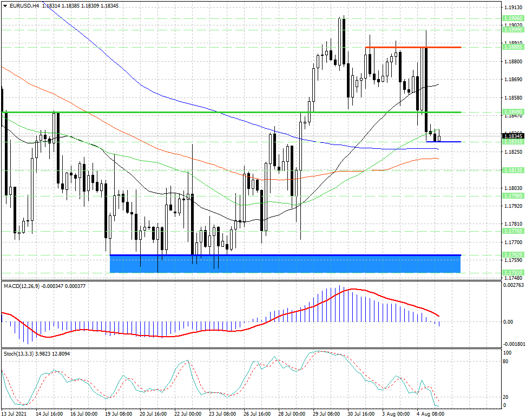Viewport: 526px width, 420px height.
Task: Click the MACD scale value 0.002763
Action: pyautogui.click(x=514, y=285)
